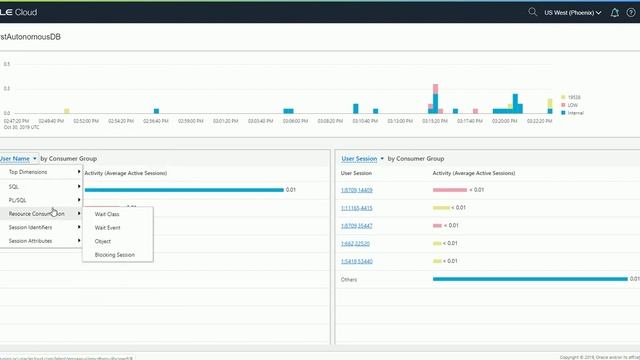The height and width of the screenshot is (360, 640).
Task: Expand the Top Dimensions submenu
Action: [x=41, y=172]
